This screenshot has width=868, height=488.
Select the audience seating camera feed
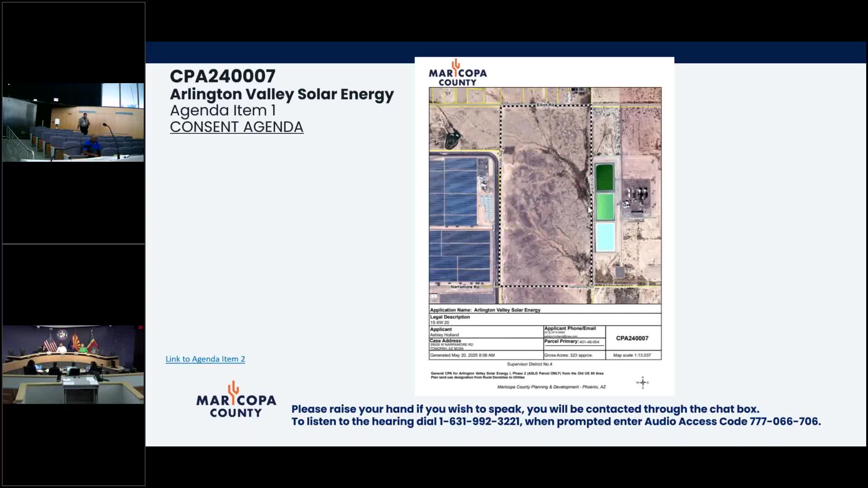point(73,122)
